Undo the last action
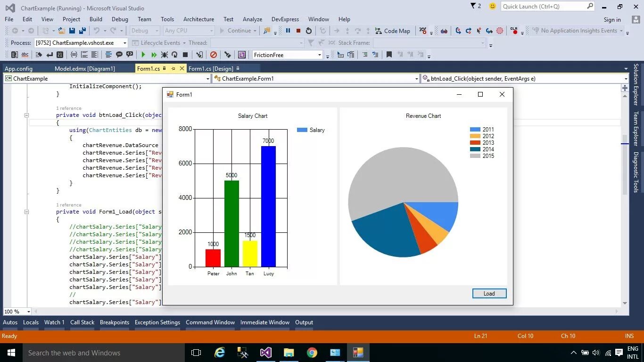Screen dimensions: 644x362 tap(97, 31)
